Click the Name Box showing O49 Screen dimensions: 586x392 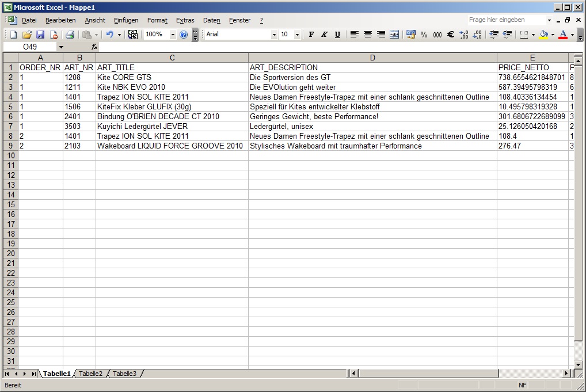30,47
